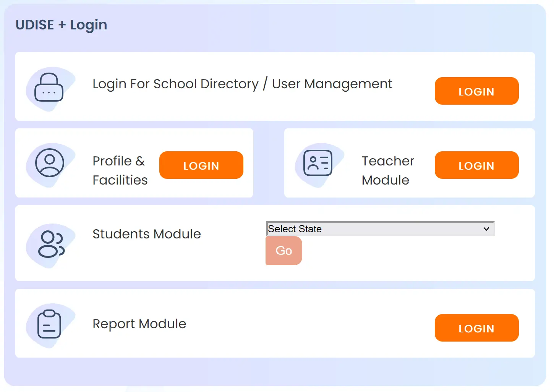This screenshot has width=554, height=392.
Task: Select the 'Profile & Facilities' label
Action: click(x=120, y=170)
